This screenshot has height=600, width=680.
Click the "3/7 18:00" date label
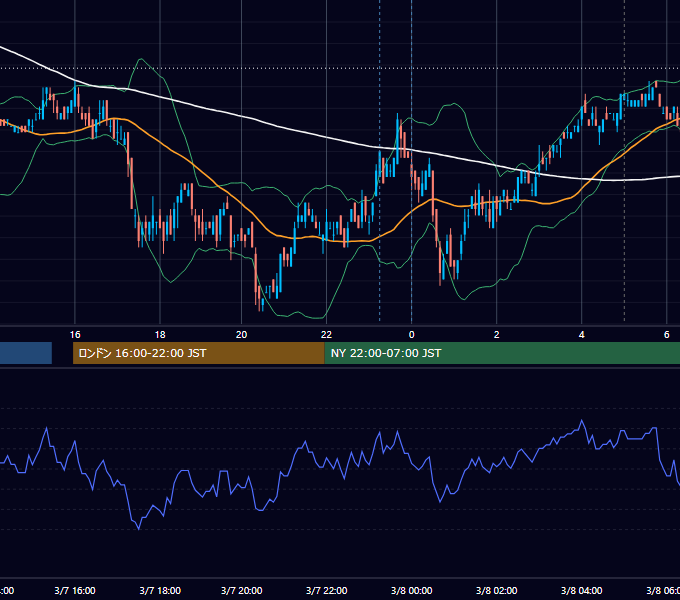point(160,590)
